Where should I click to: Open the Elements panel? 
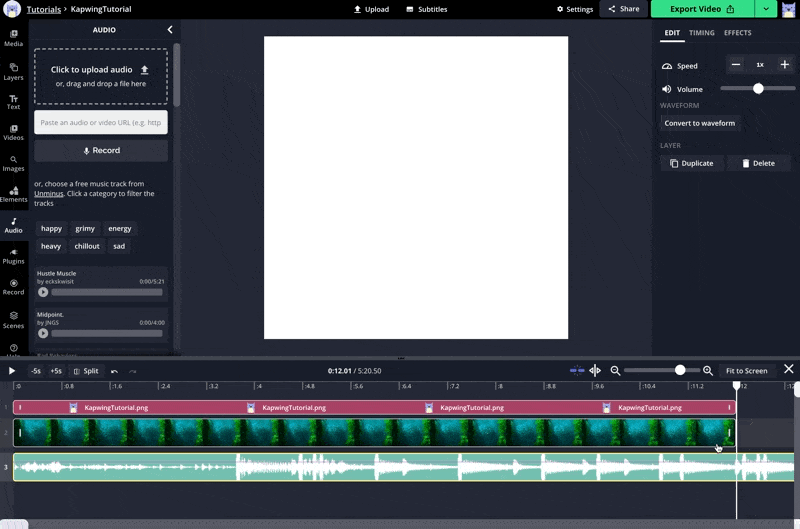coord(13,194)
